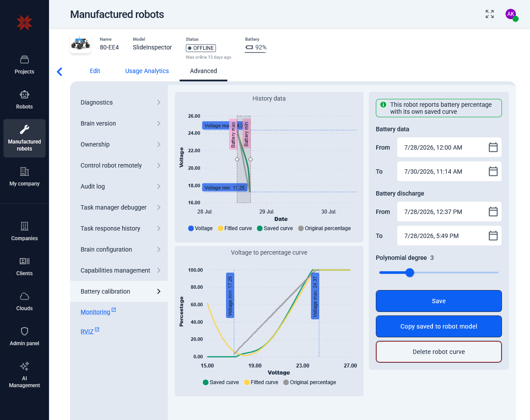Go back using the left arrow

[60, 72]
